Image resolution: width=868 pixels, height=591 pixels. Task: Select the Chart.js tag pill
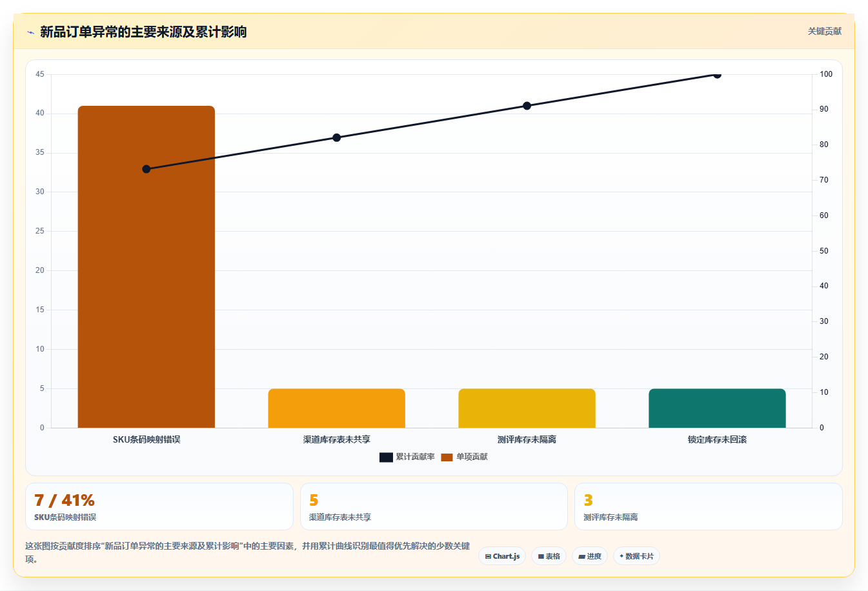tap(502, 556)
